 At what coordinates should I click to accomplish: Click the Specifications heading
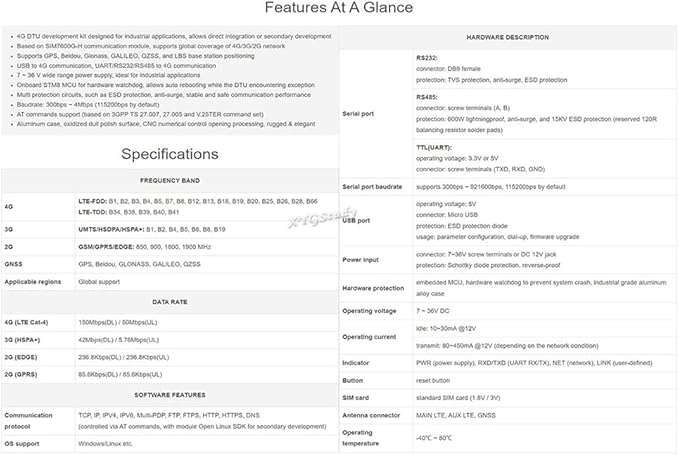(x=170, y=154)
